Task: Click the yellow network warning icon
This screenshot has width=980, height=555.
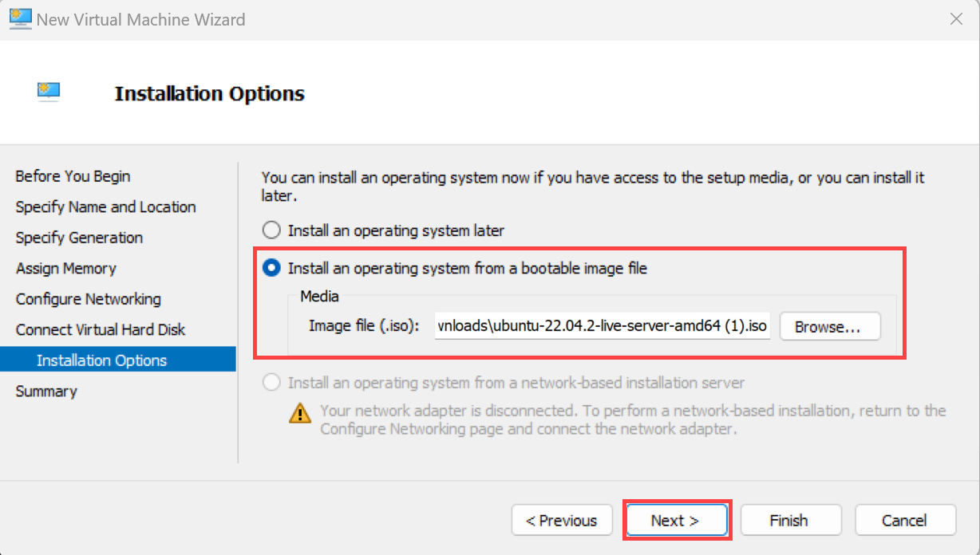Action: [x=300, y=413]
